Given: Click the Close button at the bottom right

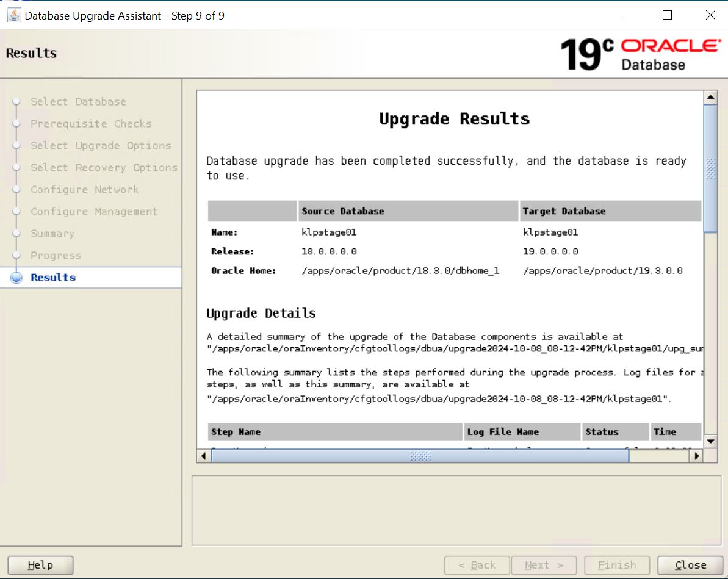Looking at the screenshot, I should (690, 565).
